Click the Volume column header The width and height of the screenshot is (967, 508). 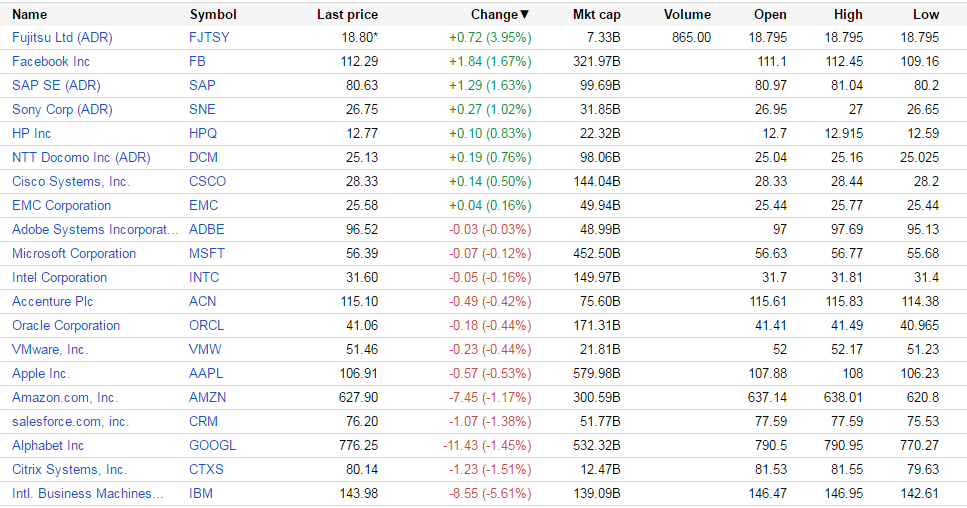tap(687, 15)
